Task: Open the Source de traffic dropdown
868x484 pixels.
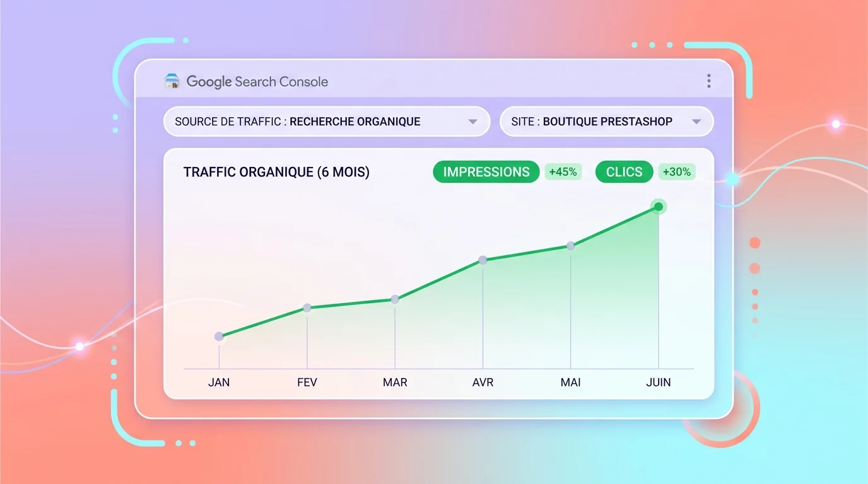Action: click(326, 121)
